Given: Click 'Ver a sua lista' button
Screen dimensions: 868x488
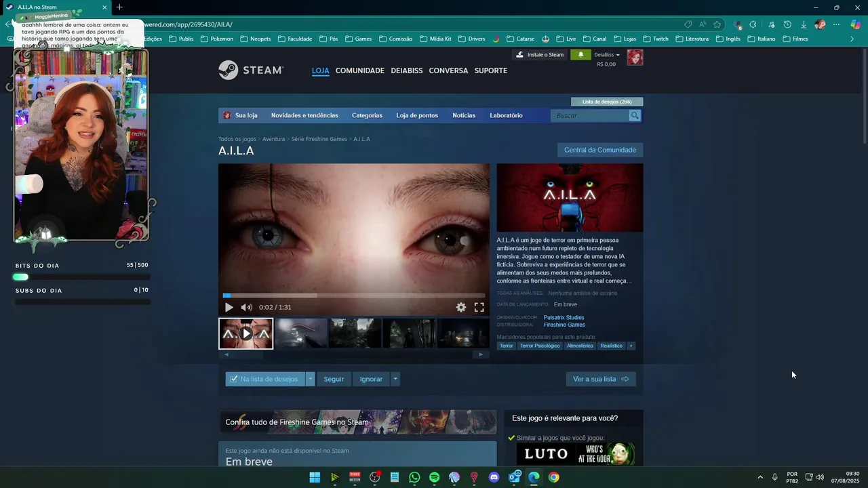Looking at the screenshot, I should [601, 379].
